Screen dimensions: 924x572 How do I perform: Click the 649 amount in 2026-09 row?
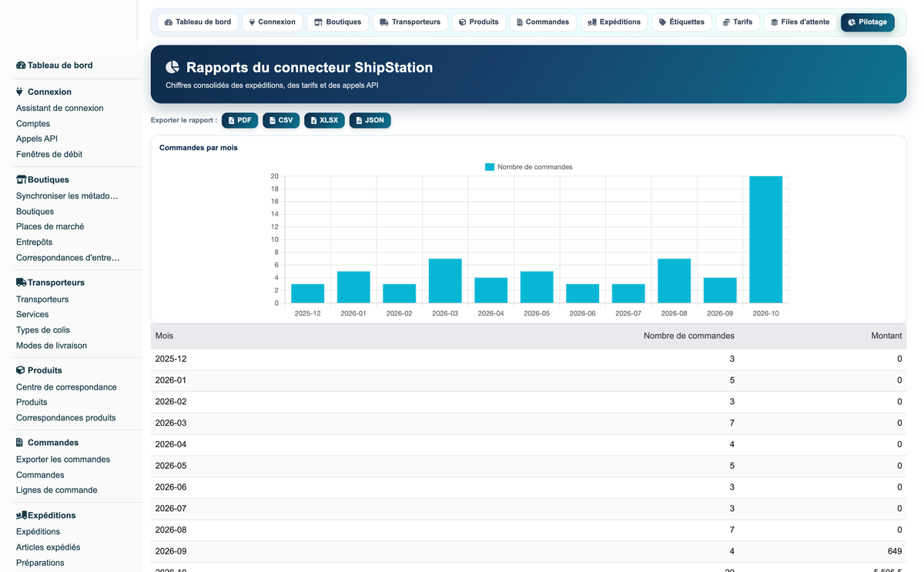(895, 551)
